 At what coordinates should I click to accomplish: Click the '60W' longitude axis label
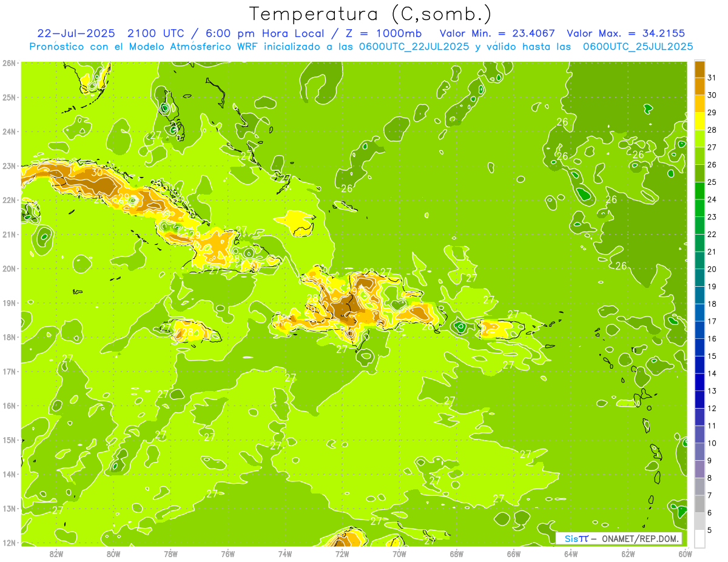coord(685,554)
